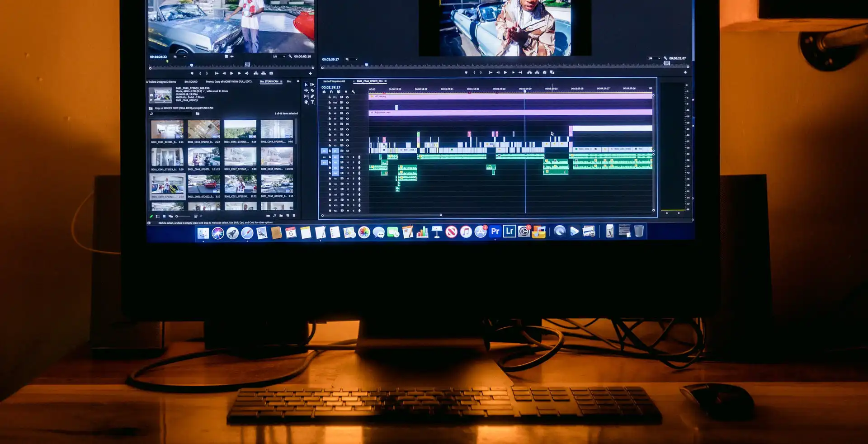Create a new bin using the Project panel icon

point(281,216)
